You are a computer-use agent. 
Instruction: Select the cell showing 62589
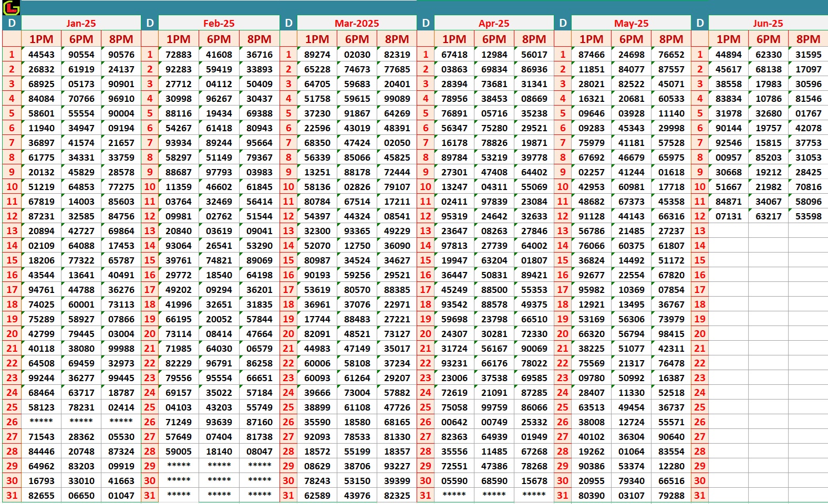tap(317, 496)
